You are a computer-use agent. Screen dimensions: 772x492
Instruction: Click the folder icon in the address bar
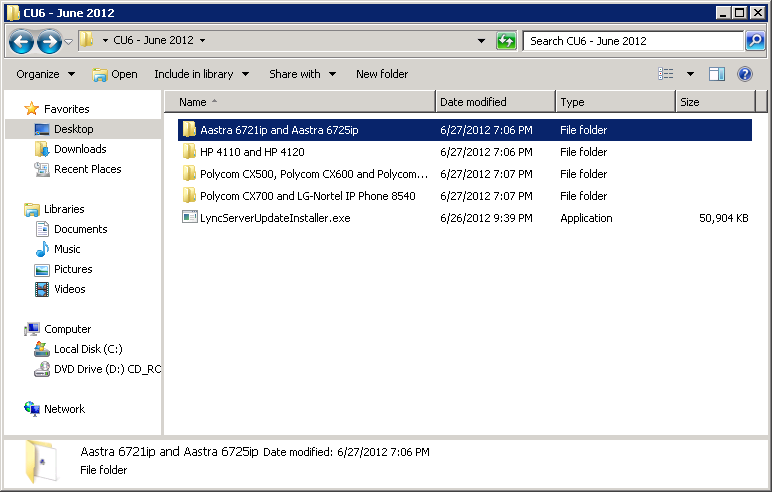[87, 39]
